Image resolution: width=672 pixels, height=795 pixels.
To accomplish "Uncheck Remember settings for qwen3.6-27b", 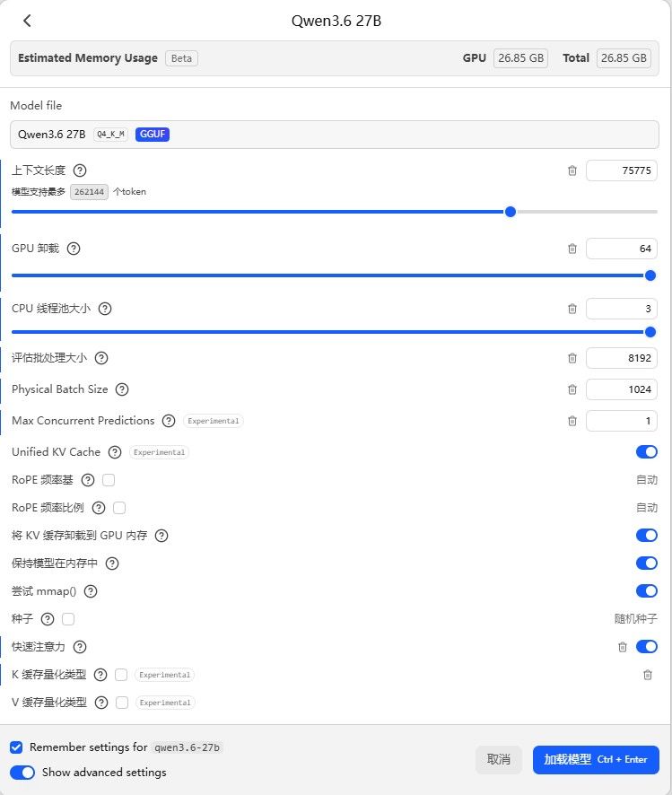I will (16, 747).
